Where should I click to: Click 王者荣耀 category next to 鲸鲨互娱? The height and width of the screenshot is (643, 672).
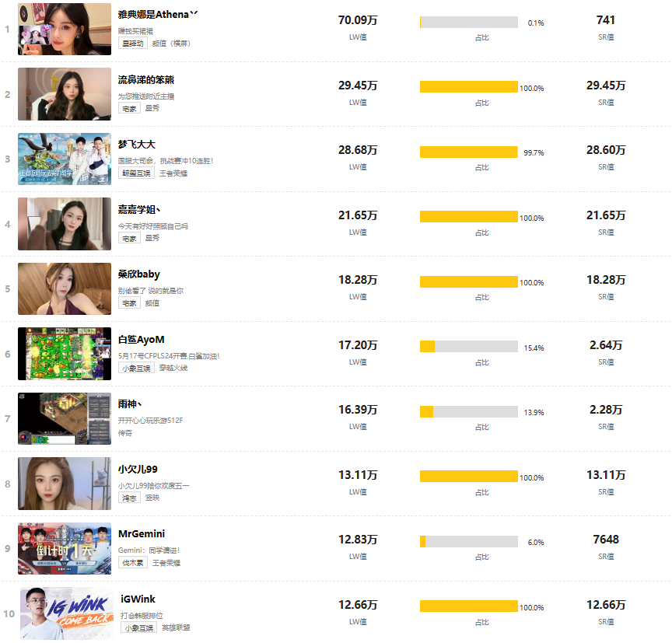pyautogui.click(x=173, y=173)
